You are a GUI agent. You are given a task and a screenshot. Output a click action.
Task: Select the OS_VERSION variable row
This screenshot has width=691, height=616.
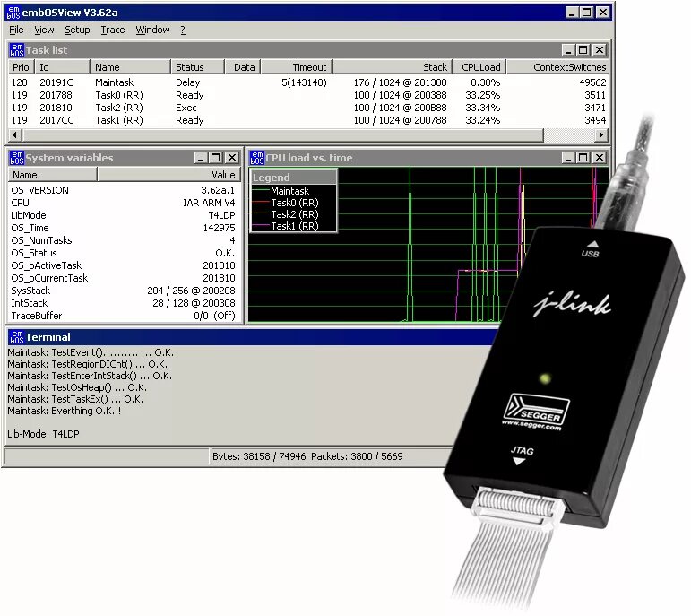(123, 190)
